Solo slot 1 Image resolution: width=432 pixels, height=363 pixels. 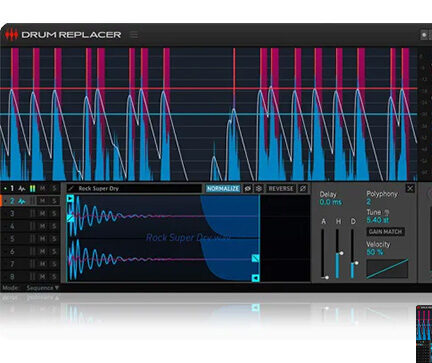tap(54, 189)
